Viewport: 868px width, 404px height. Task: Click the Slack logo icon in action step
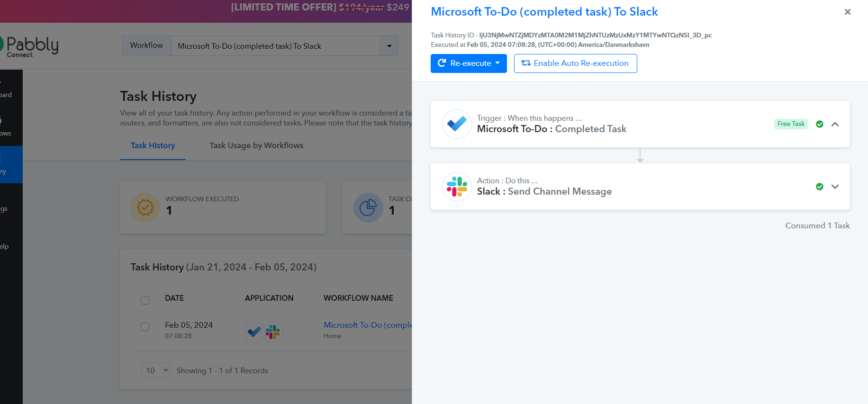coord(457,187)
